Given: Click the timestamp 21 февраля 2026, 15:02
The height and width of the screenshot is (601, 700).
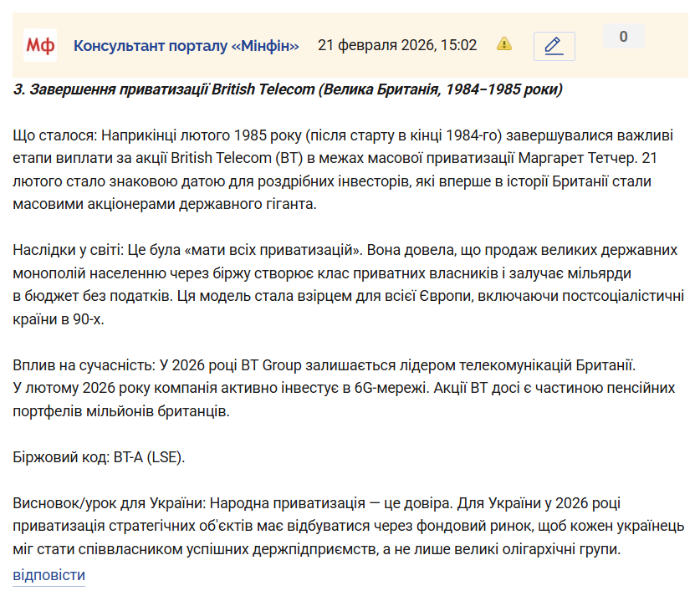Looking at the screenshot, I should (x=397, y=45).
